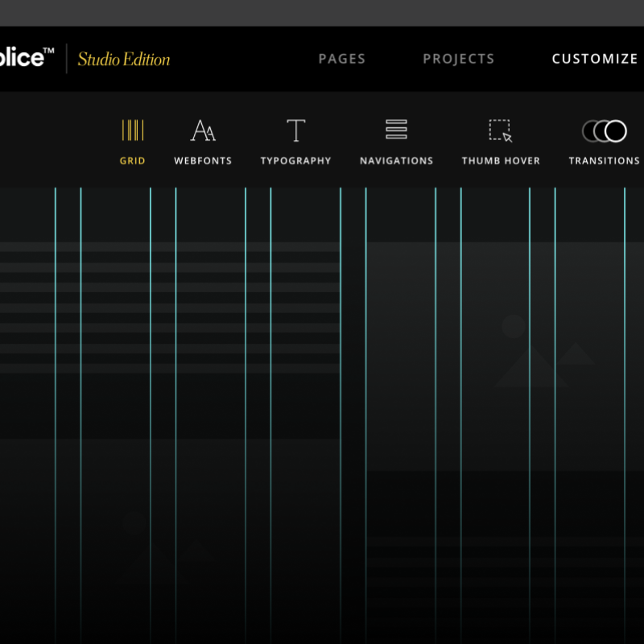This screenshot has height=644, width=644.
Task: Open the PROJECTS menu item
Action: [459, 59]
